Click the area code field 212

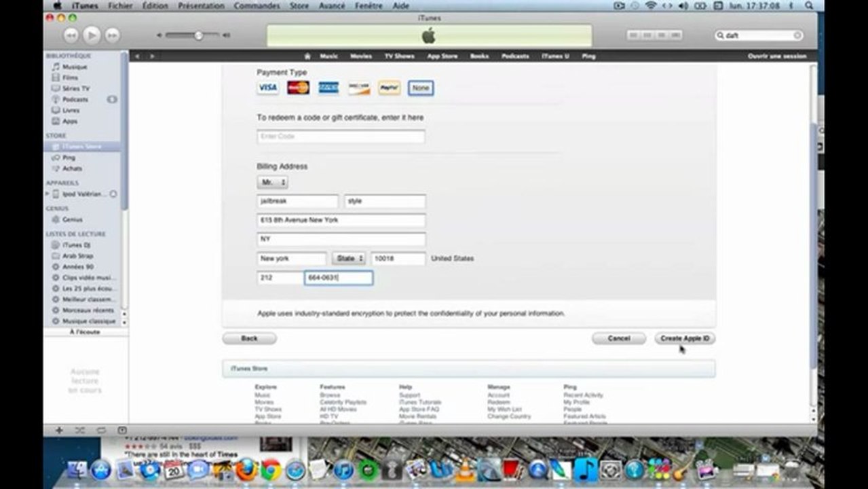tap(280, 278)
